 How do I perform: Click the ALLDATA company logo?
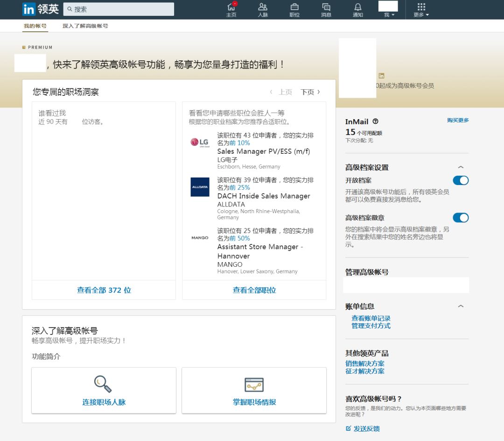tap(200, 187)
